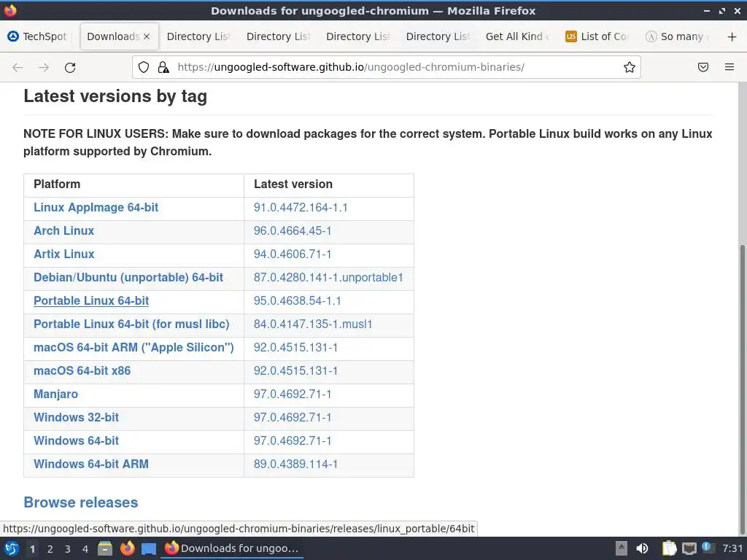Open Portable Linux 64-bit link

91,301
